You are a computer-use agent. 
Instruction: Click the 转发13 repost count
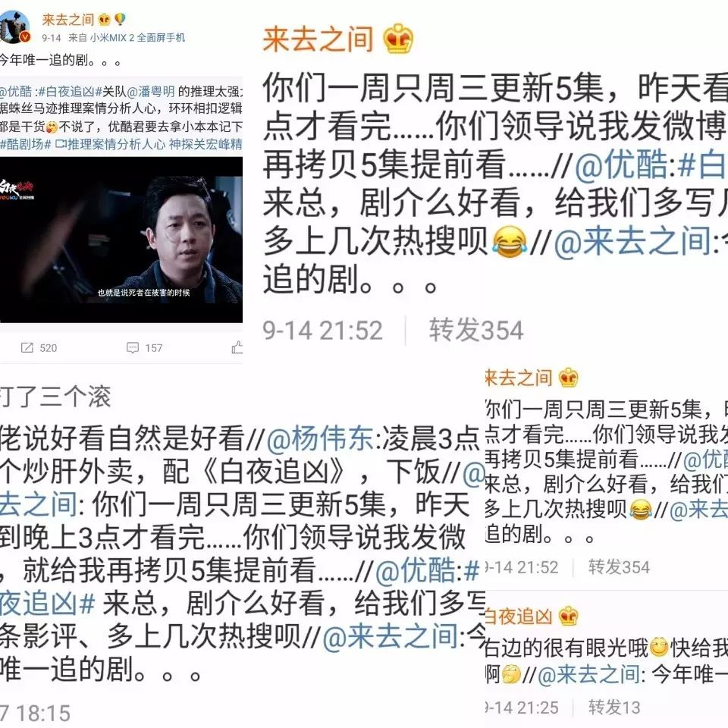point(613,707)
